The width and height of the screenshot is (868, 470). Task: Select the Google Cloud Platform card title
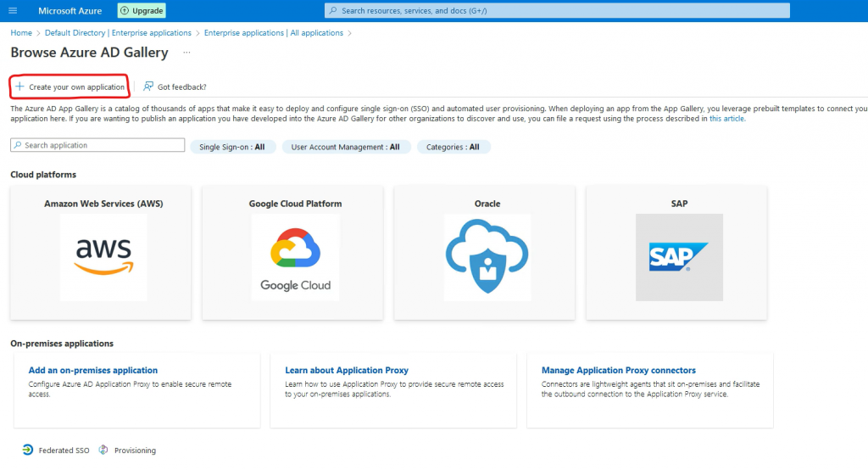tap(295, 204)
